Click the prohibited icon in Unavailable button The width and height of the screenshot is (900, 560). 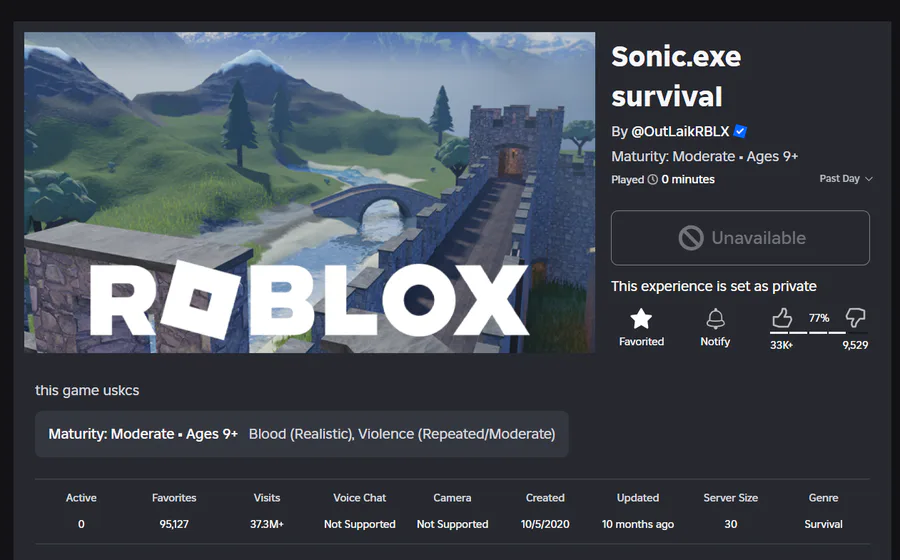(691, 238)
